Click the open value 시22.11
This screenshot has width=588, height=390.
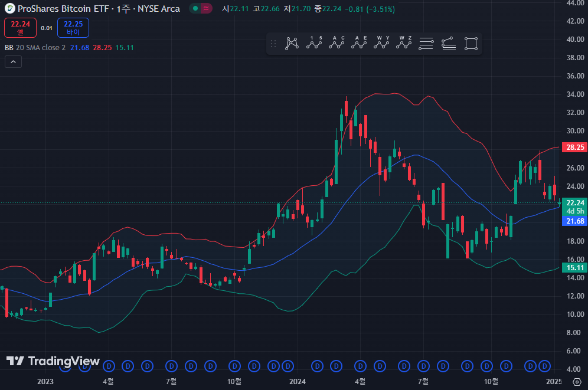pos(236,9)
